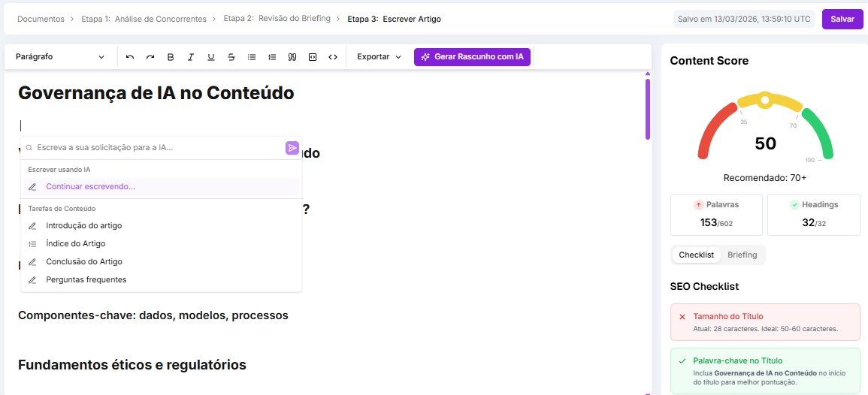Toggle strikethrough formatting

(231, 57)
